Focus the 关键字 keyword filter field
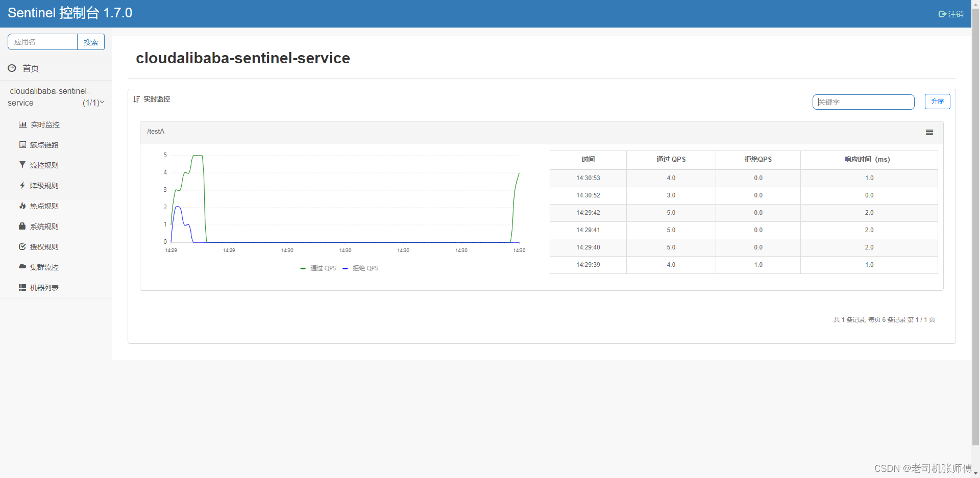 864,102
